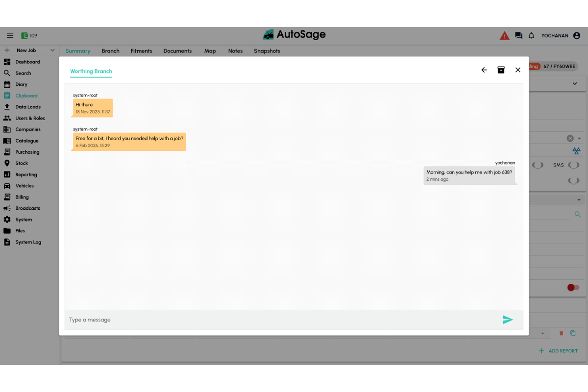Go back using the left arrow icon
This screenshot has width=588, height=392.
[484, 70]
